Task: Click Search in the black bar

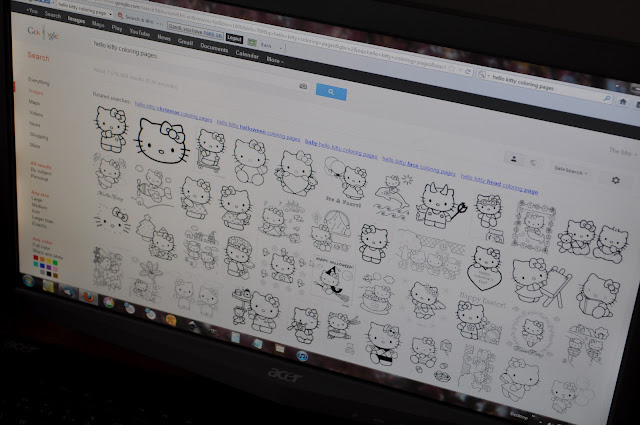Action: (x=53, y=15)
